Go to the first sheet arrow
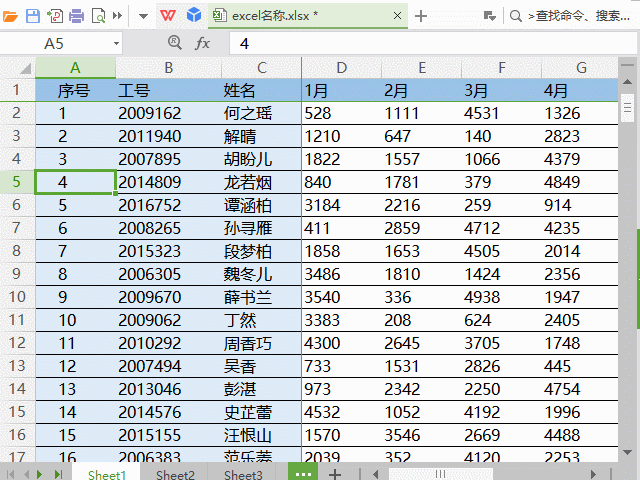 point(11,474)
